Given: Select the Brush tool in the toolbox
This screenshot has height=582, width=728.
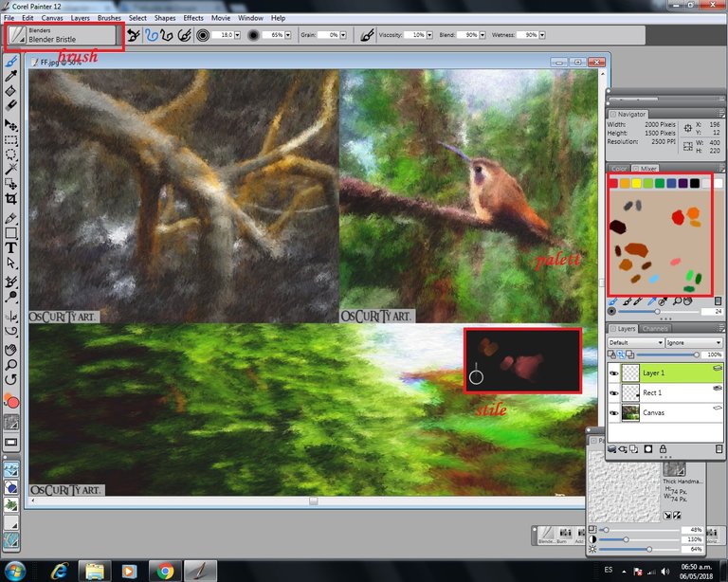Looking at the screenshot, I should click(x=11, y=61).
